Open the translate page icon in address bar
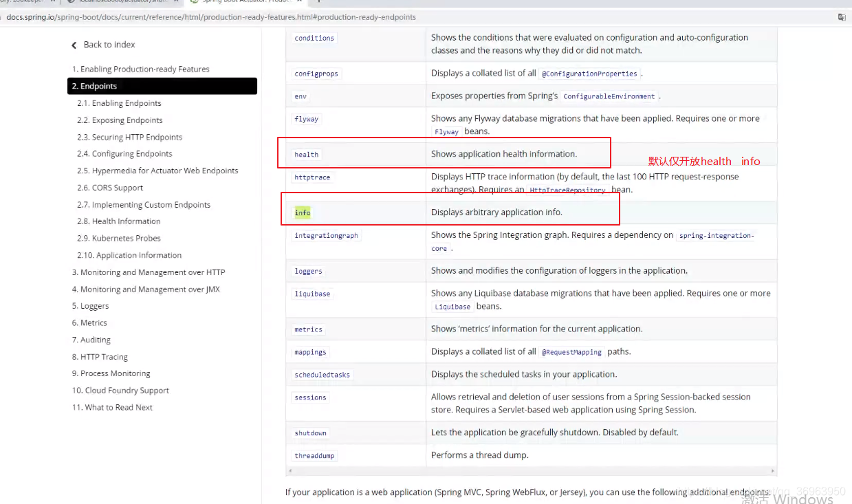Viewport: 852px width, 504px height. pos(842,17)
